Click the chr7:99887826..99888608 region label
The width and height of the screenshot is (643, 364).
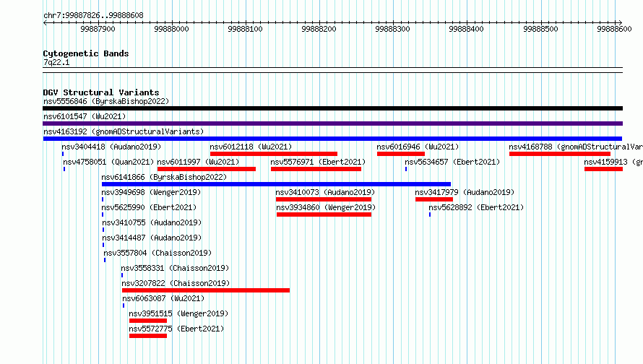click(93, 15)
